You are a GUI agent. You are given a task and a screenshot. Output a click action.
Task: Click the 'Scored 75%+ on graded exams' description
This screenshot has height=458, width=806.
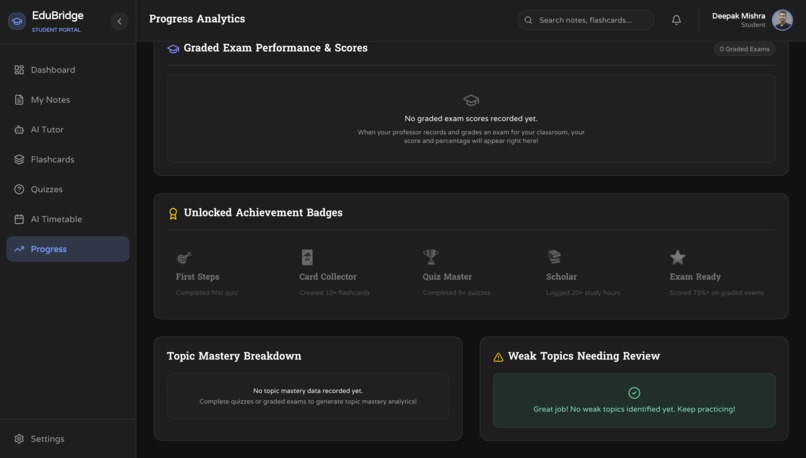click(x=717, y=292)
